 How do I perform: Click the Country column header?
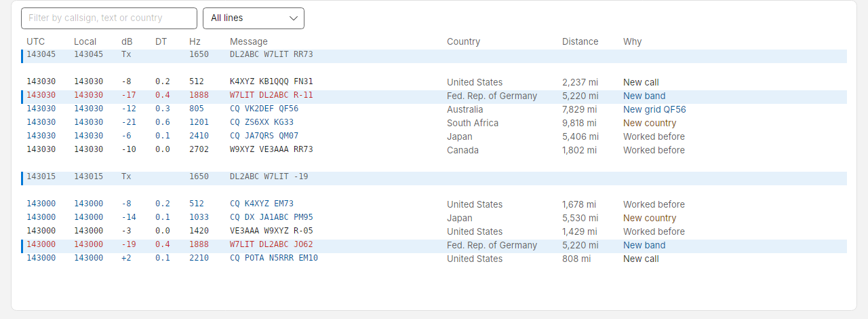pos(463,41)
